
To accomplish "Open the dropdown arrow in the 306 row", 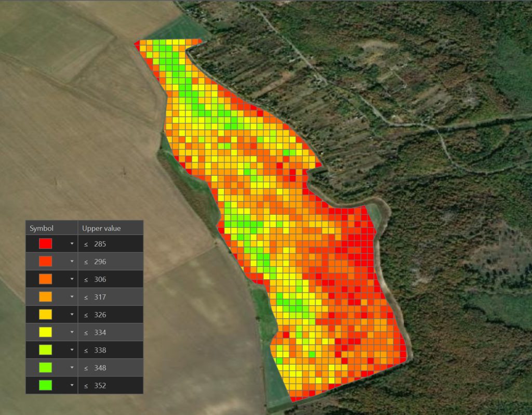I will coord(72,279).
